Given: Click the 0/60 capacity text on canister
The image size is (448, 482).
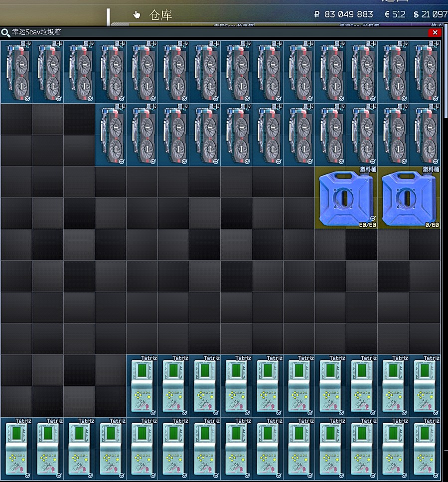Looking at the screenshot, I should [x=432, y=225].
